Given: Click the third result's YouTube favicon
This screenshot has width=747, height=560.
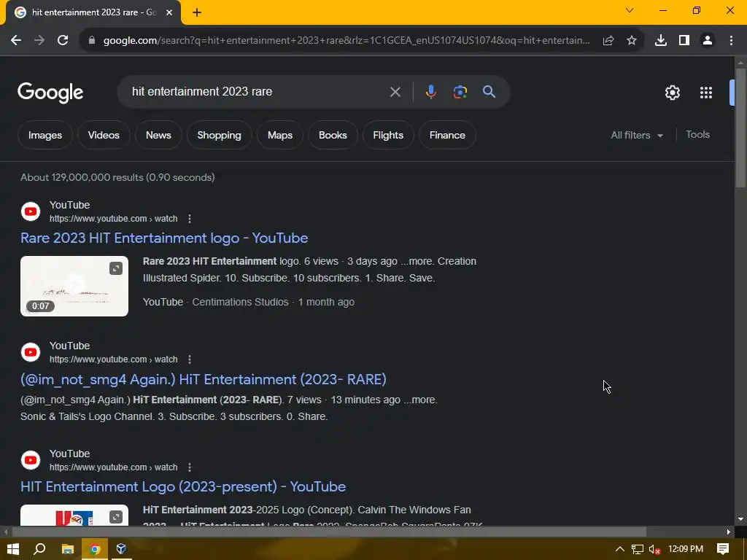Looking at the screenshot, I should (x=31, y=460).
